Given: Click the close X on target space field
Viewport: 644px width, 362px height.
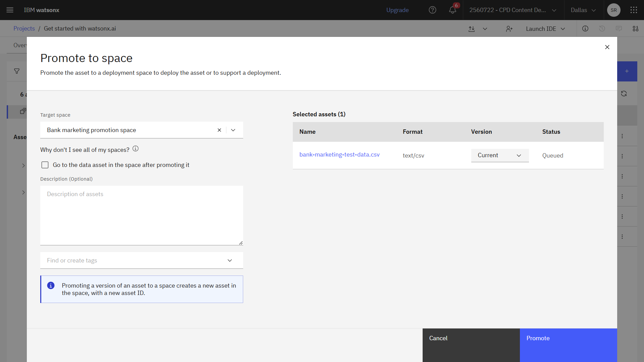Looking at the screenshot, I should (x=219, y=129).
